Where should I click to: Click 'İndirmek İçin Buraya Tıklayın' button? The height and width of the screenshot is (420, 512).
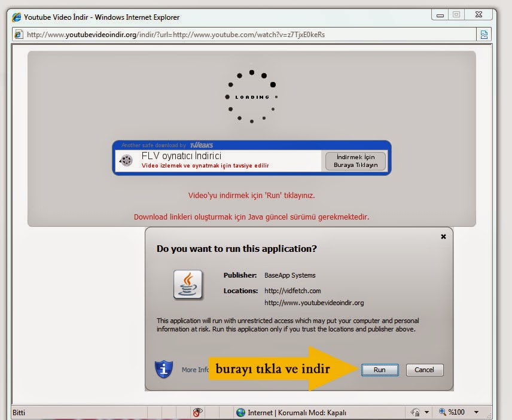356,161
